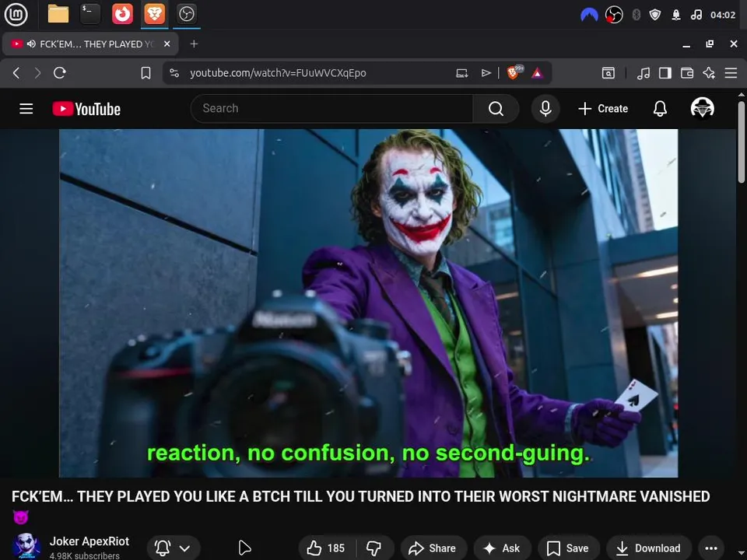
Task: Click the NordVPN tray icon
Action: pyautogui.click(x=589, y=15)
